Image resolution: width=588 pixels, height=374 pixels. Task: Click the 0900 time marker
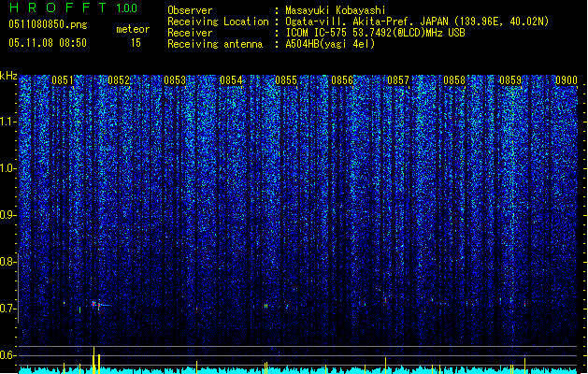566,80
